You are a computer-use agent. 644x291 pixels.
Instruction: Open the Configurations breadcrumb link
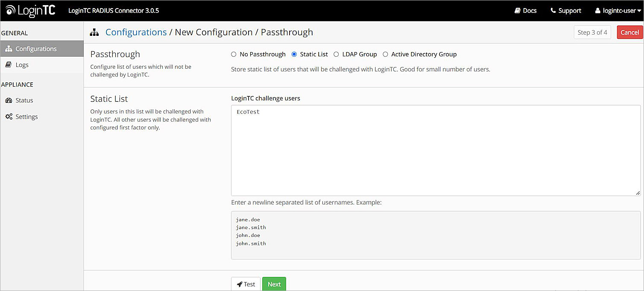point(136,32)
